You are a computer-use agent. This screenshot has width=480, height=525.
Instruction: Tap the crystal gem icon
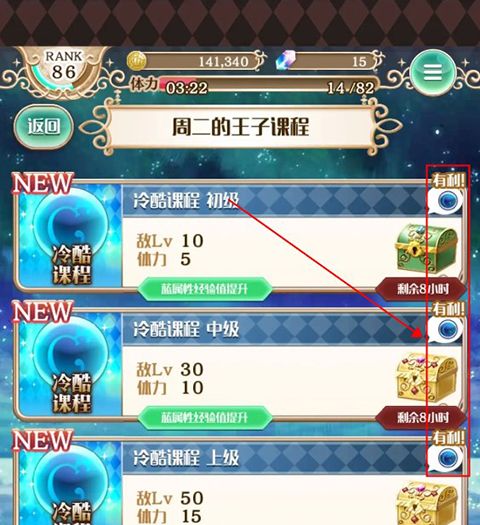(x=286, y=60)
